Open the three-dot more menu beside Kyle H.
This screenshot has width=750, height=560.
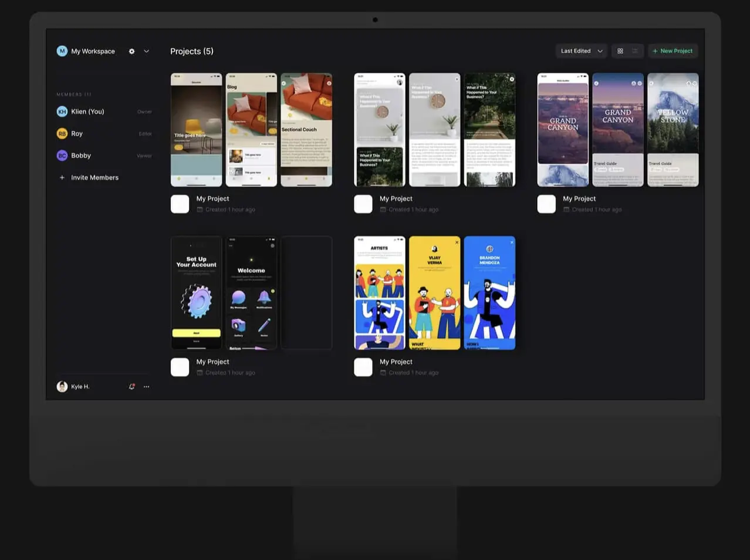pos(146,386)
